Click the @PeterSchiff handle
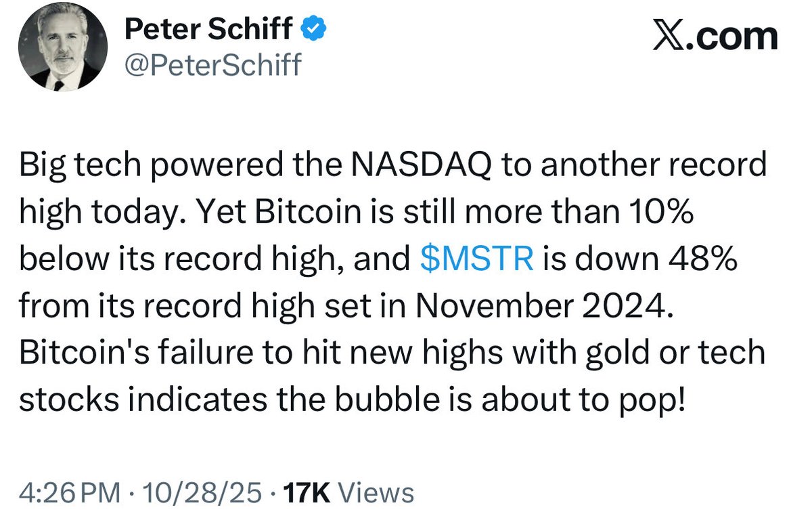 (213, 64)
